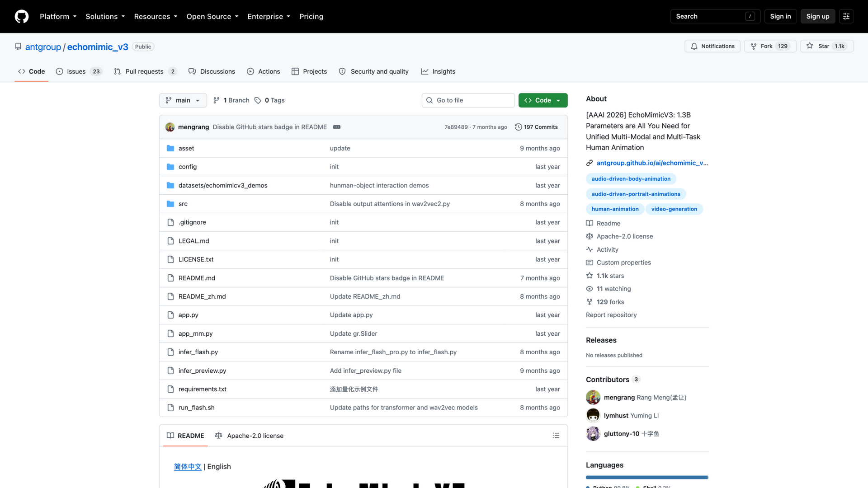This screenshot has width=868, height=488.
Task: Open the antgroup.github.io project website link
Action: (652, 163)
